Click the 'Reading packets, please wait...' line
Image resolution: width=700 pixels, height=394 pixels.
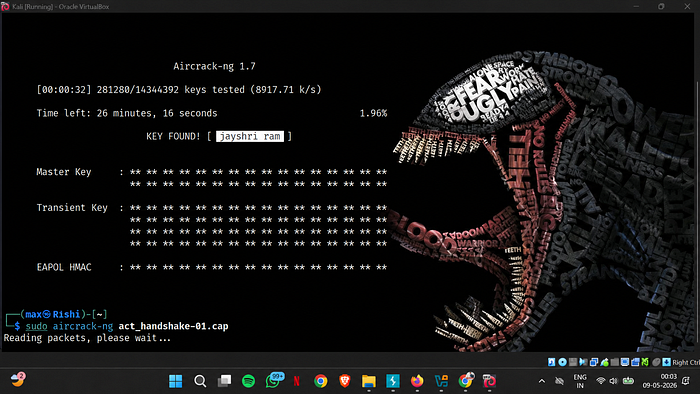[x=87, y=338]
